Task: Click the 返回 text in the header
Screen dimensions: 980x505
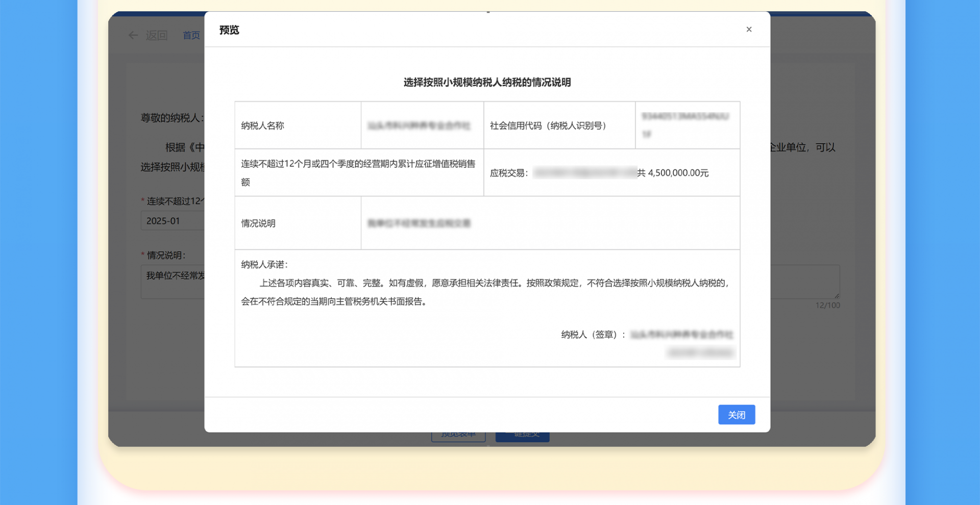Action: [x=157, y=35]
